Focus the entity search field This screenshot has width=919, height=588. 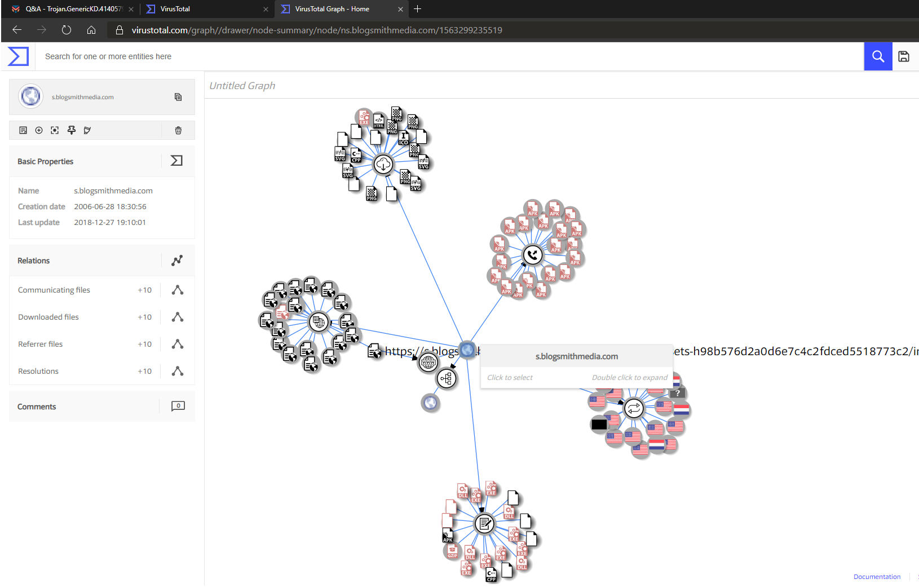click(x=449, y=56)
